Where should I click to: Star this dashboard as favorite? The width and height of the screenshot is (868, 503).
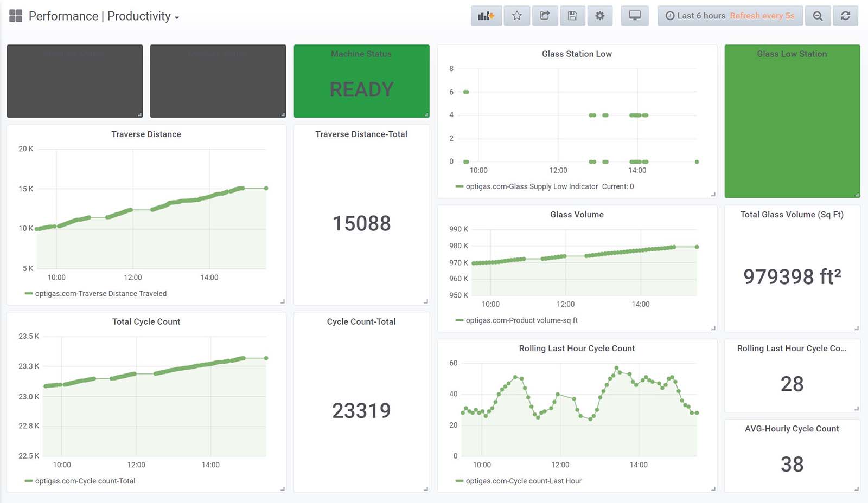[517, 16]
